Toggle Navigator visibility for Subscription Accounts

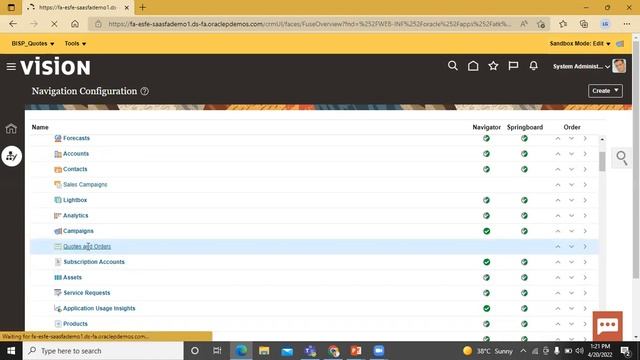pos(486,262)
